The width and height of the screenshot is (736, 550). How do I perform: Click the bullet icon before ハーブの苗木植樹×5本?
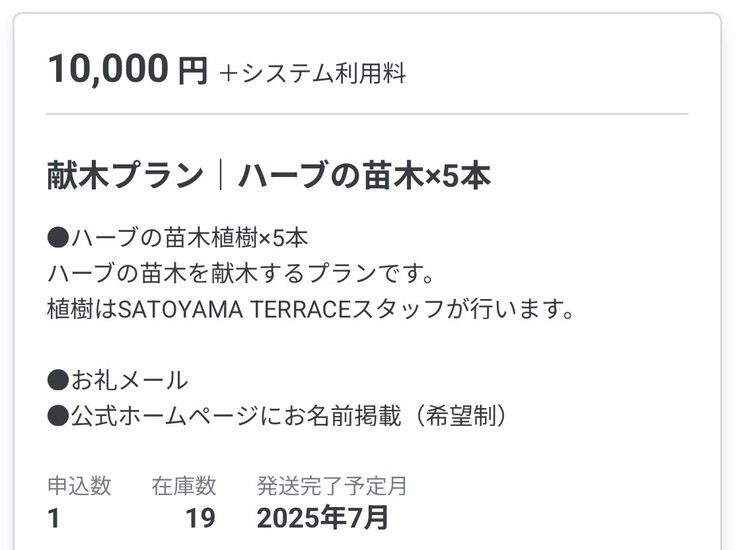coord(58,238)
